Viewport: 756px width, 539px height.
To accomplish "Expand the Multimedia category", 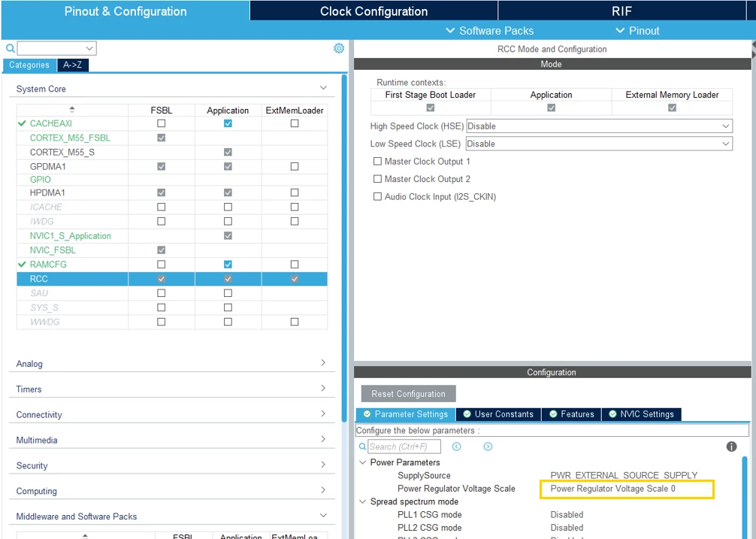I will (x=324, y=439).
